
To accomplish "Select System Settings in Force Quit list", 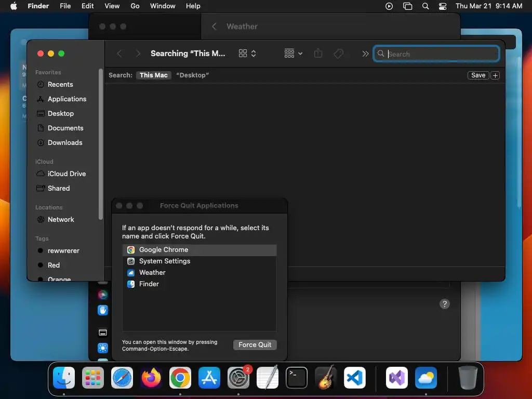I will click(199, 261).
